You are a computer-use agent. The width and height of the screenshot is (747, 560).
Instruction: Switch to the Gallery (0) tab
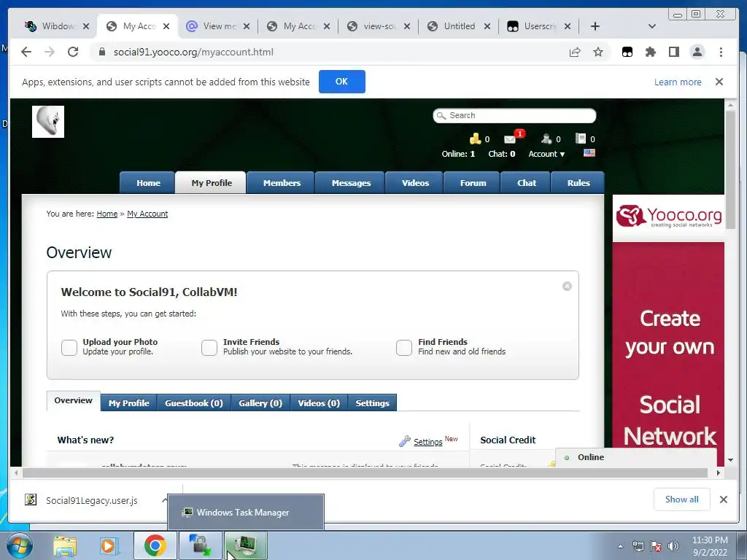click(260, 402)
